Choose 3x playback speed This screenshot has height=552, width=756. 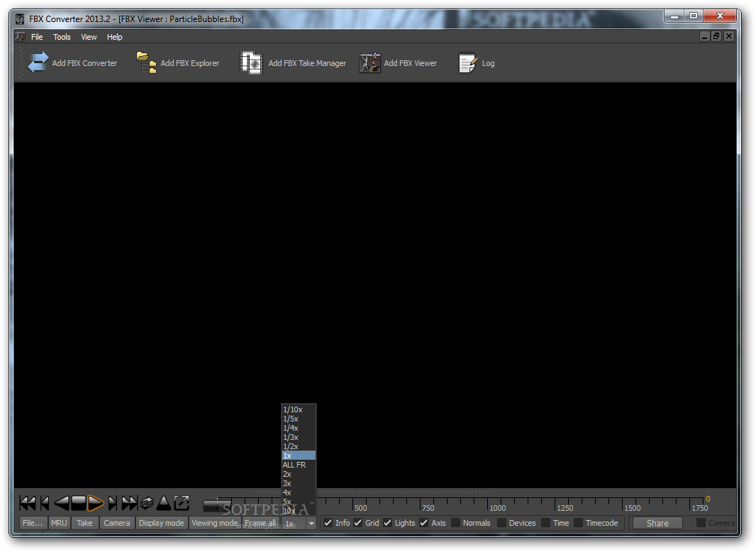(x=299, y=483)
